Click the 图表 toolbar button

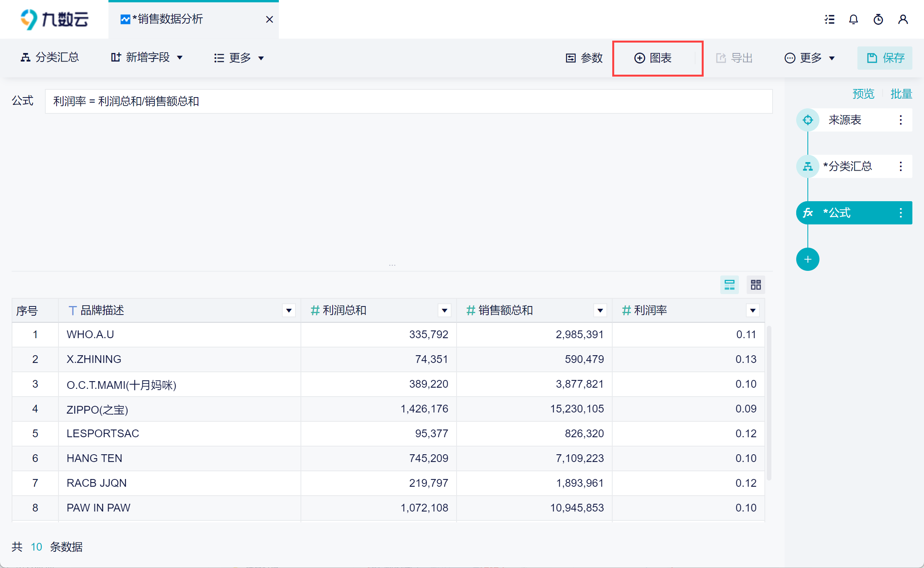point(654,58)
